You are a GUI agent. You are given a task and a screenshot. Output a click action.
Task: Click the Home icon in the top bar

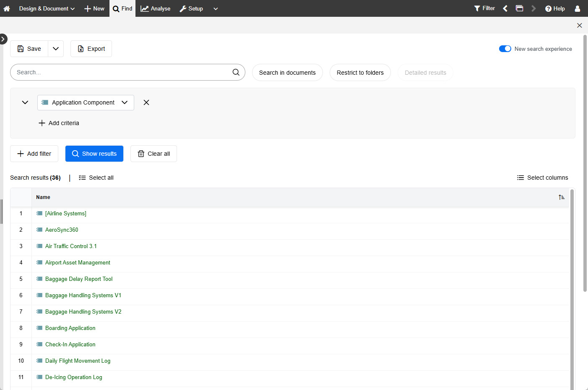tap(7, 8)
